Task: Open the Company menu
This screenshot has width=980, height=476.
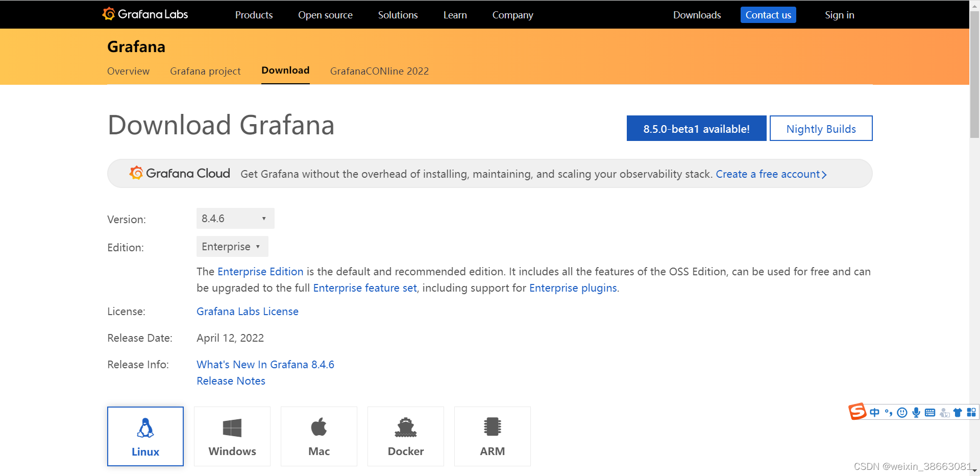Action: click(x=512, y=15)
